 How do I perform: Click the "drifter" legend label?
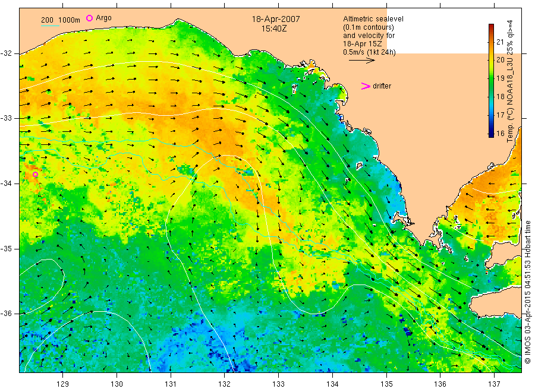pos(382,86)
